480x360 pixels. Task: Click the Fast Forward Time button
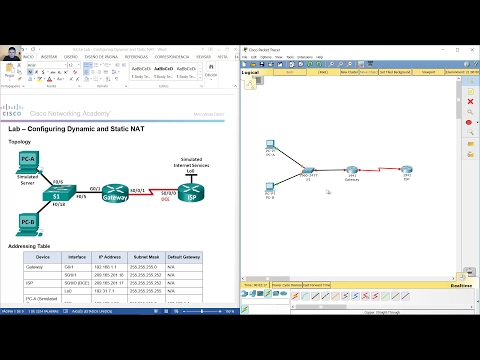316,285
